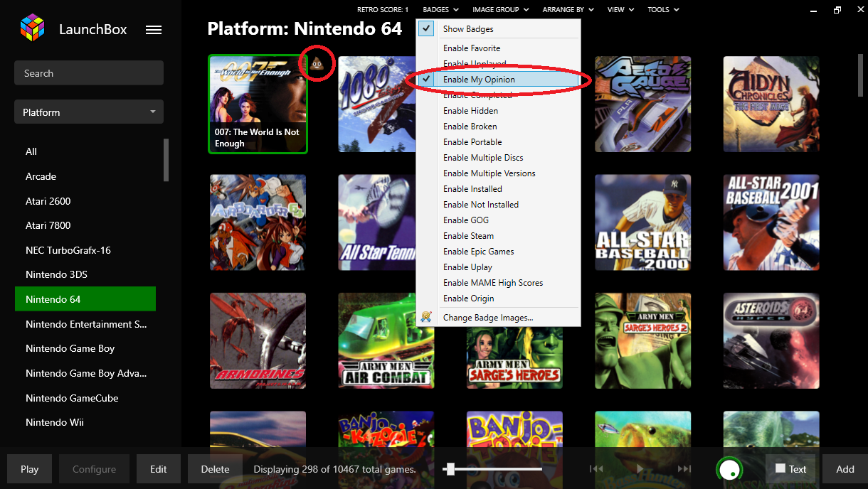The height and width of the screenshot is (489, 868).
Task: Disable Enable My Opinion badge
Action: click(x=499, y=80)
